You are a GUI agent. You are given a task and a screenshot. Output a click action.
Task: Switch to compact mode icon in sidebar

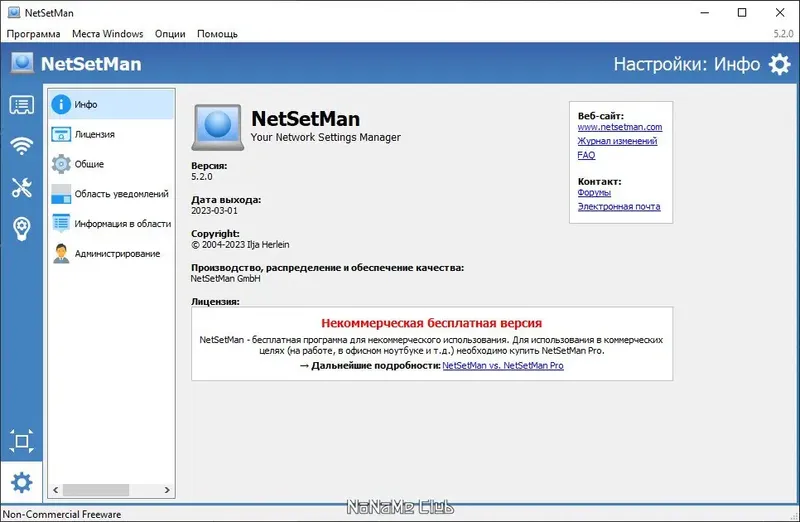21,441
